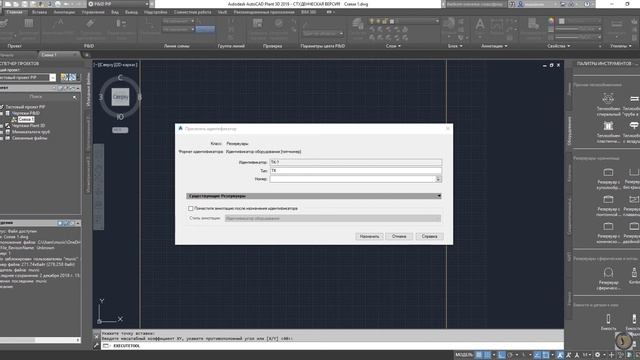Switch to the Совместная работа tab

192,12
